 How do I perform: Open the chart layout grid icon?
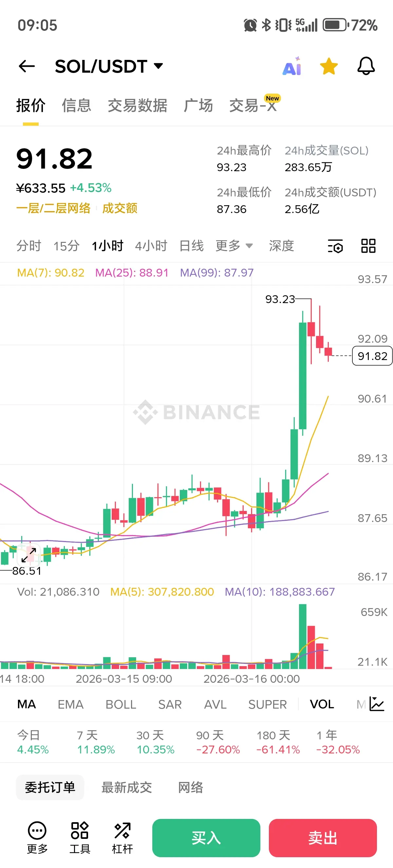point(368,246)
